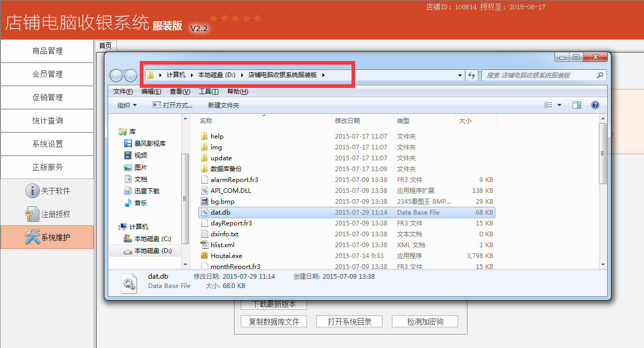Viewport: 644px width, 348px height.
Task: Open 音乐 library in navigation pane
Action: [x=136, y=203]
